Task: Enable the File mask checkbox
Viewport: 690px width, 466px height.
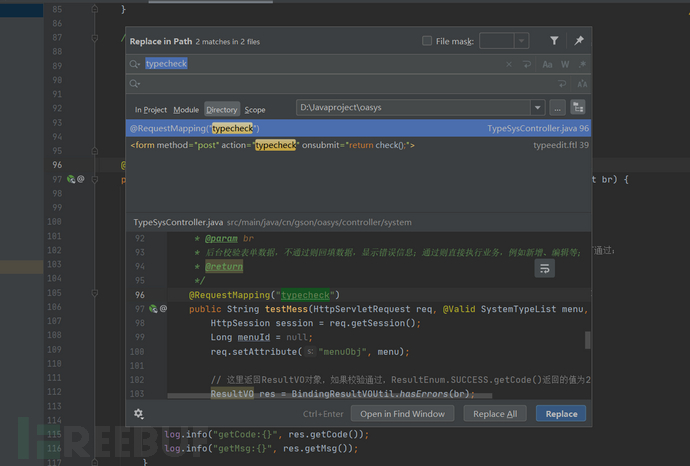Action: pos(428,41)
